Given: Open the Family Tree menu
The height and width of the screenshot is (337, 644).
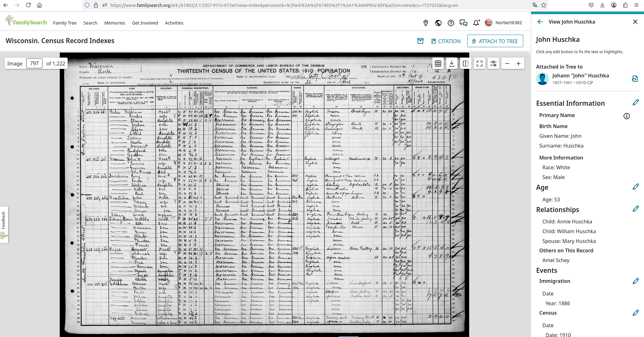Looking at the screenshot, I should coord(65,23).
